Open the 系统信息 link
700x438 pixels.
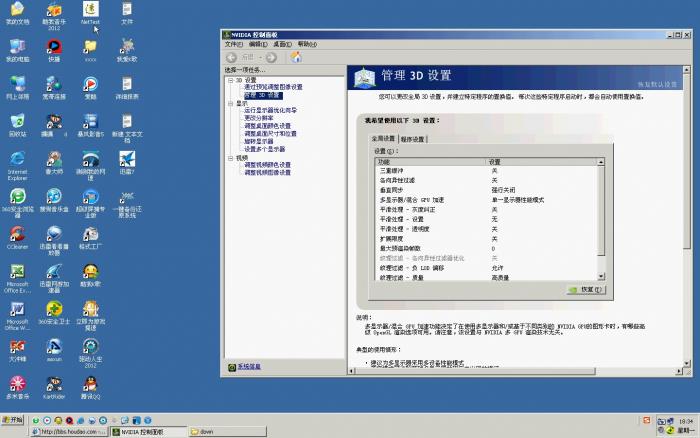coord(249,367)
